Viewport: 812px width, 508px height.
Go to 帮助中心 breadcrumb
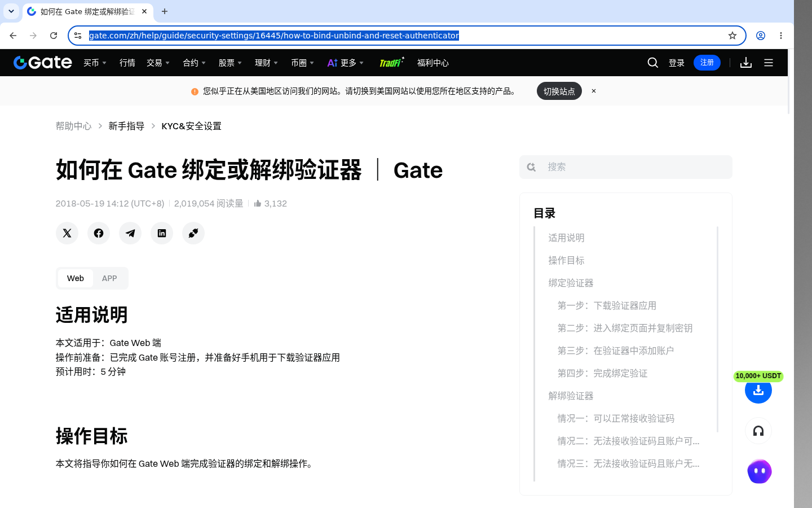pyautogui.click(x=73, y=126)
